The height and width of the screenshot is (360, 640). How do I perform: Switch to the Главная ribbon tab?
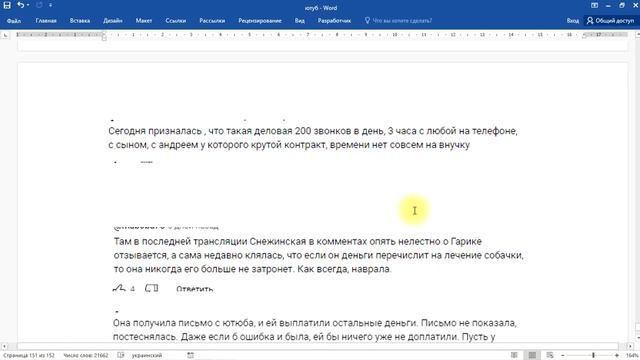tap(46, 20)
